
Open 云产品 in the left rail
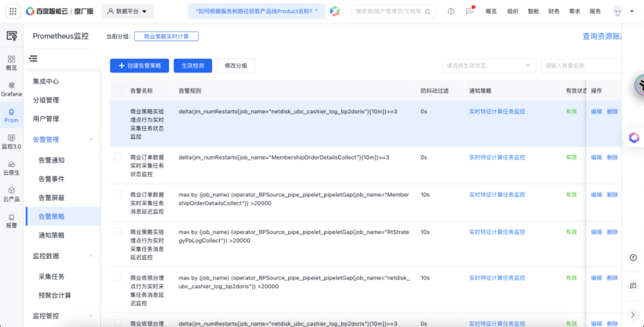[x=11, y=195]
